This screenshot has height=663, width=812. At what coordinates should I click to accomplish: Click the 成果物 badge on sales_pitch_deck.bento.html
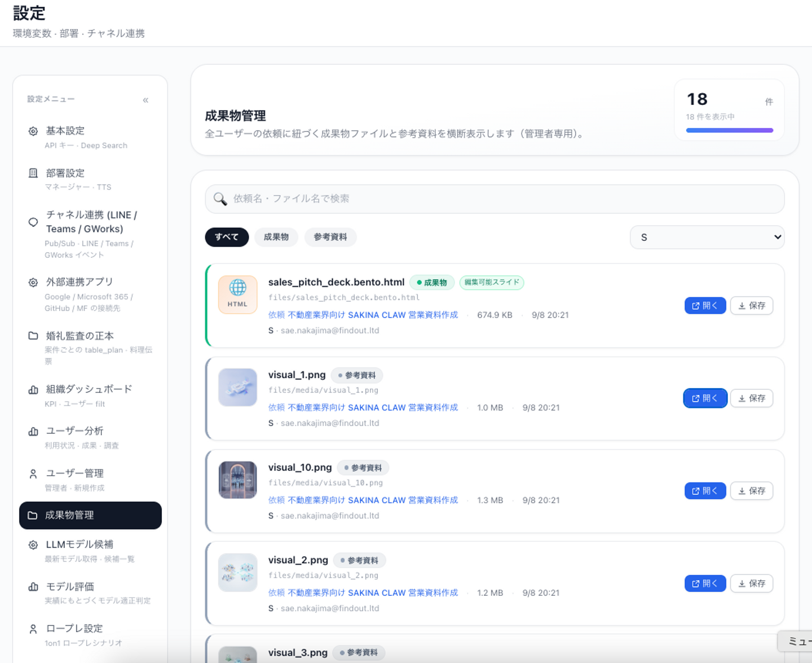tap(432, 282)
